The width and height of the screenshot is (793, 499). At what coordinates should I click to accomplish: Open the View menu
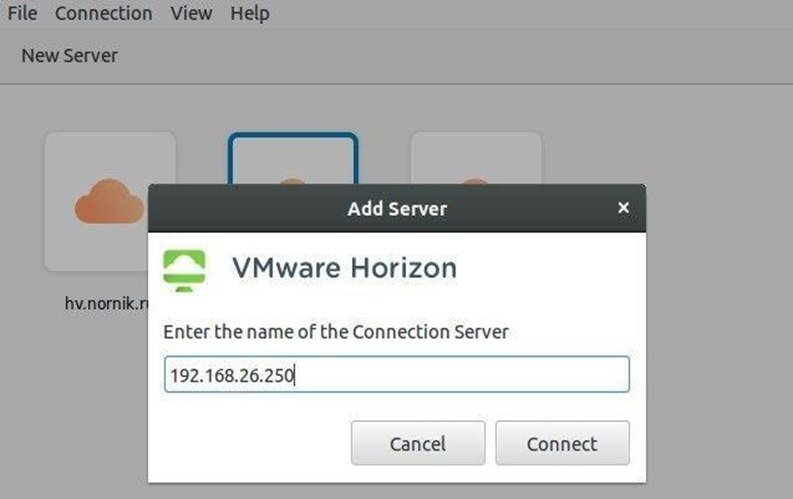point(191,14)
